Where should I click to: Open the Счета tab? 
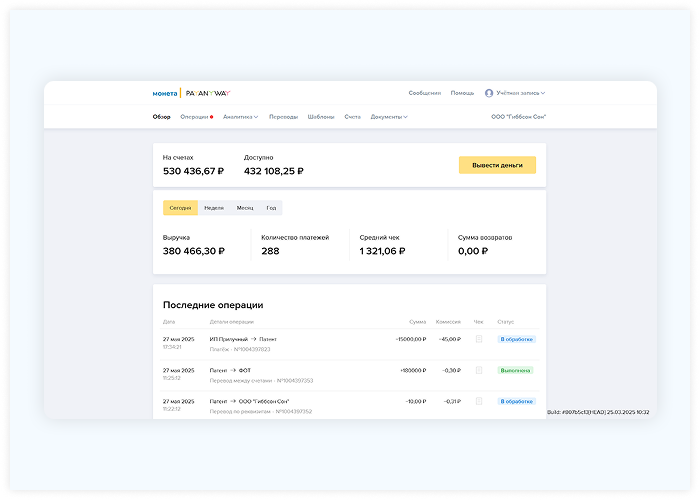tap(352, 117)
